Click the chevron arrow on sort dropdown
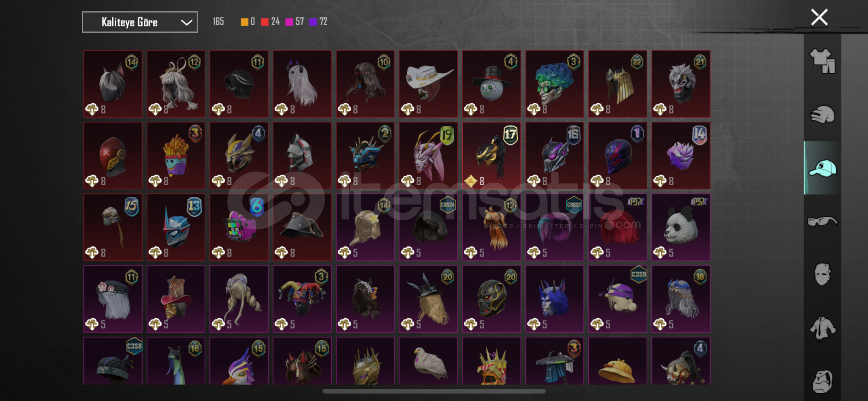 [186, 23]
